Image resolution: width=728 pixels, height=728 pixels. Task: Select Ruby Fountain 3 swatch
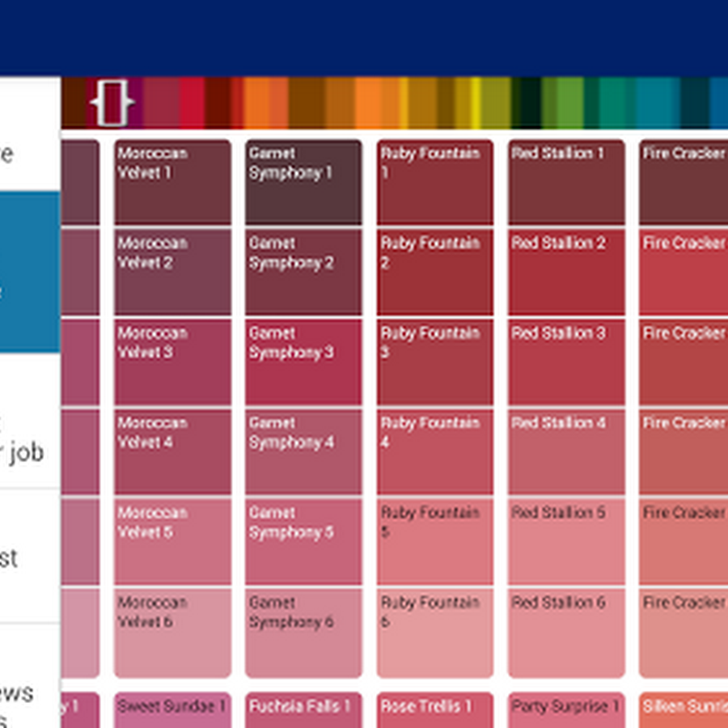coord(435,362)
